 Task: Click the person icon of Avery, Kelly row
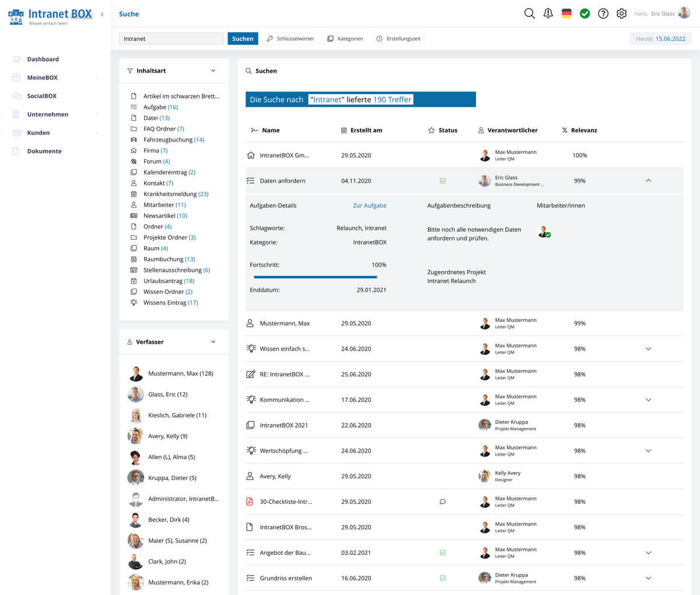pyautogui.click(x=250, y=476)
